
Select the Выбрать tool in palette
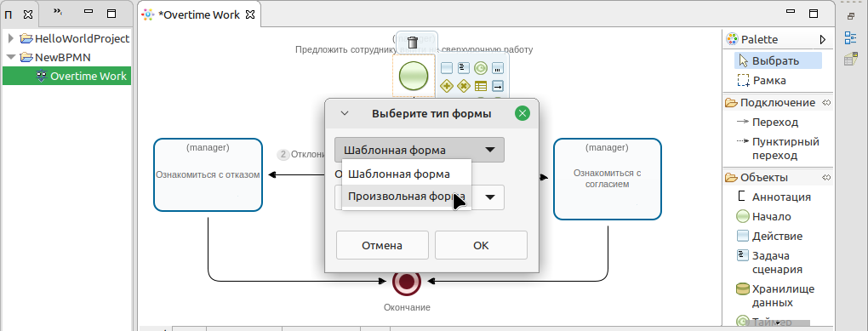coord(778,60)
